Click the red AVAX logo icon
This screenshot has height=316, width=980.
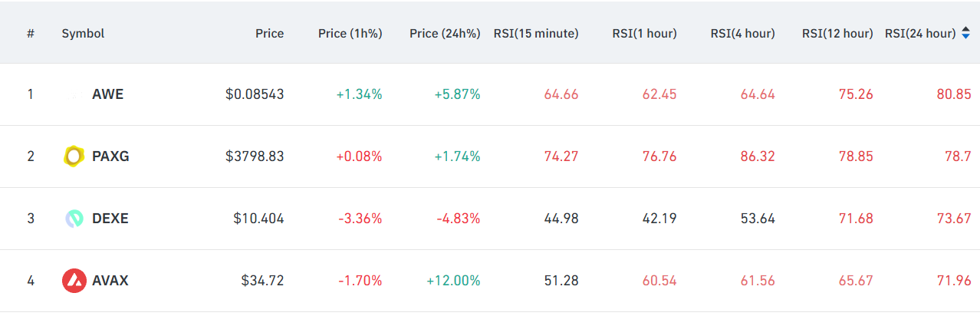(74, 281)
